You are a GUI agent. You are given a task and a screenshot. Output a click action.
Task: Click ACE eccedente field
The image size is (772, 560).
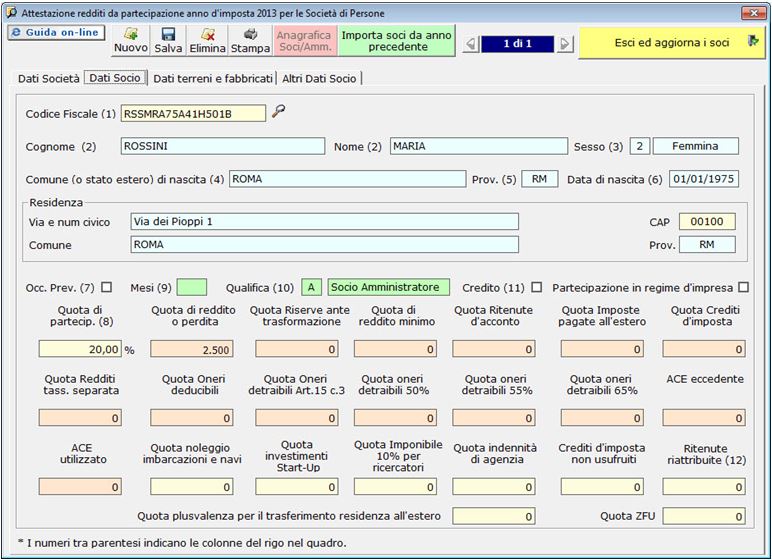704,418
